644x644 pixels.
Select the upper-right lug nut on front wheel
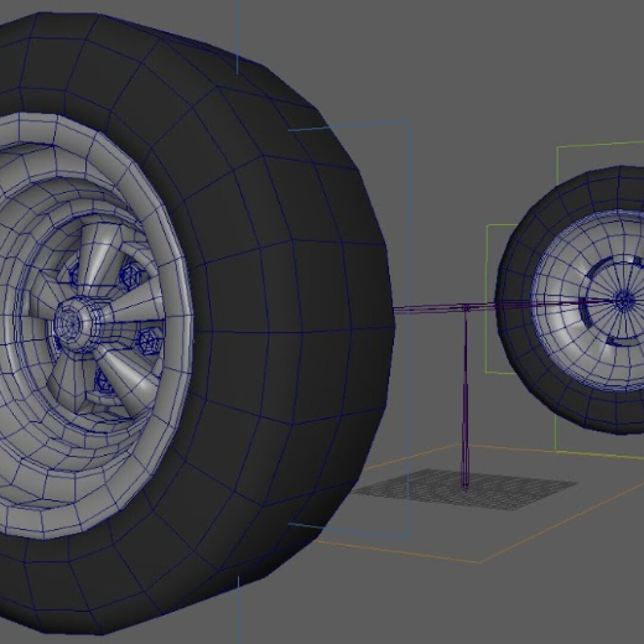click(x=128, y=275)
